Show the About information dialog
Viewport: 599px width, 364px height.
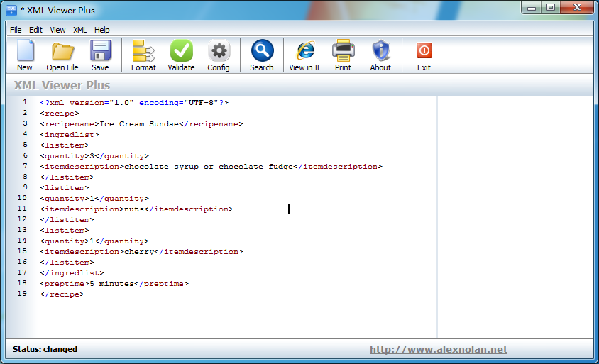(380, 55)
